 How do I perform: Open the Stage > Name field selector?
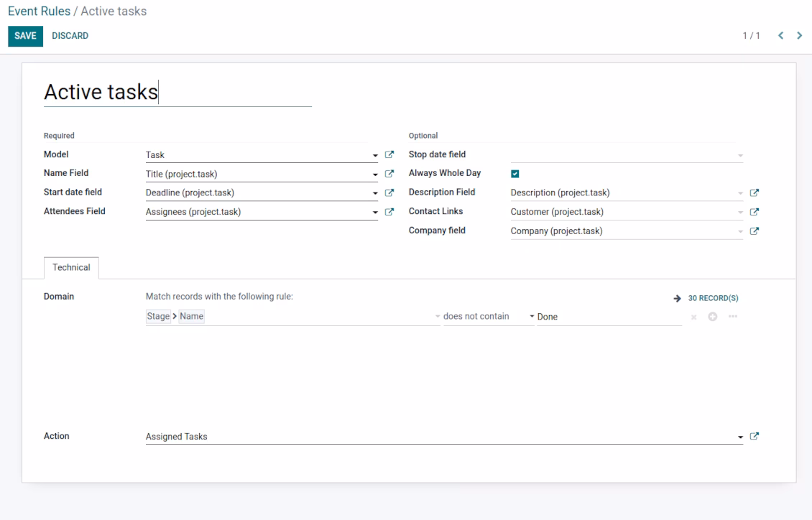coord(293,316)
